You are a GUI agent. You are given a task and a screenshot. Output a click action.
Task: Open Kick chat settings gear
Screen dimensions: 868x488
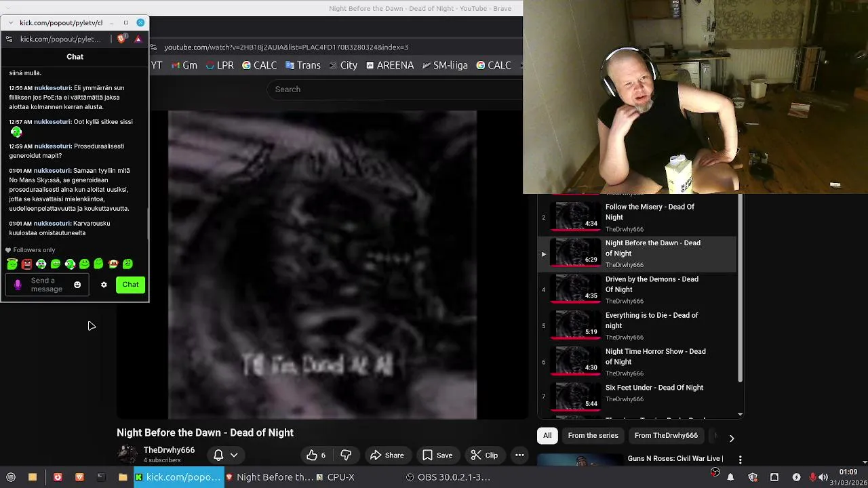(104, 285)
